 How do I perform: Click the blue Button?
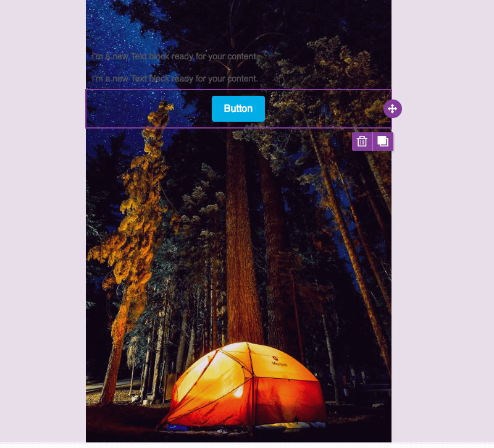tap(238, 109)
